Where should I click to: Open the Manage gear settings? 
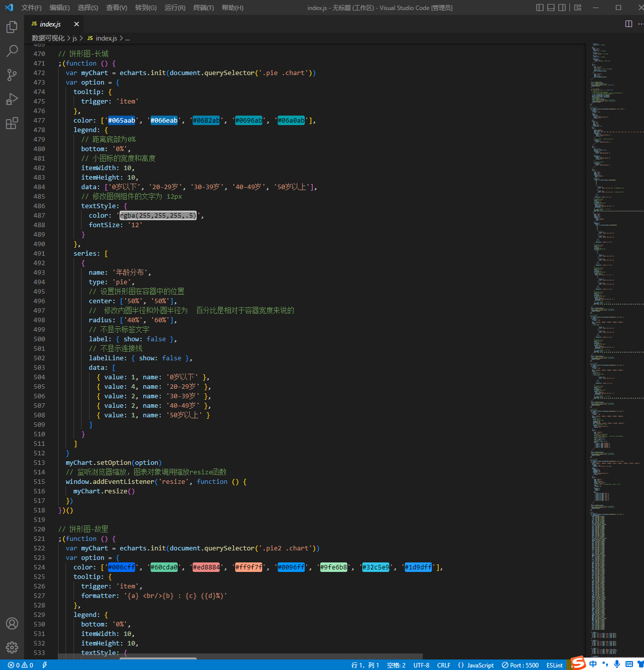(12, 647)
